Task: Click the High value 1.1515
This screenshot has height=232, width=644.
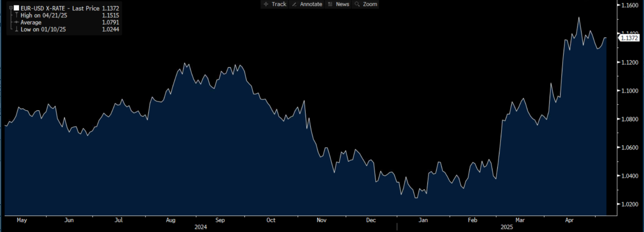Action: (111, 15)
